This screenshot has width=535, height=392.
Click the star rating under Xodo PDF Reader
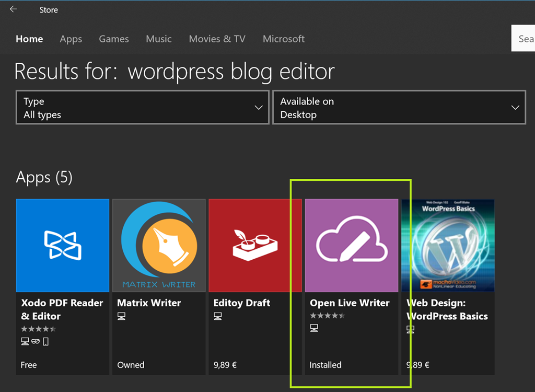(x=39, y=329)
